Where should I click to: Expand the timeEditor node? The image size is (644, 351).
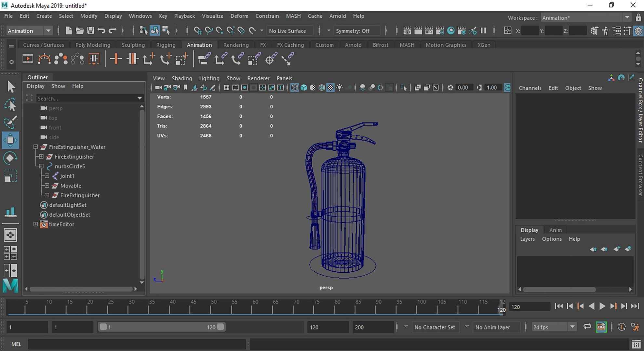36,224
